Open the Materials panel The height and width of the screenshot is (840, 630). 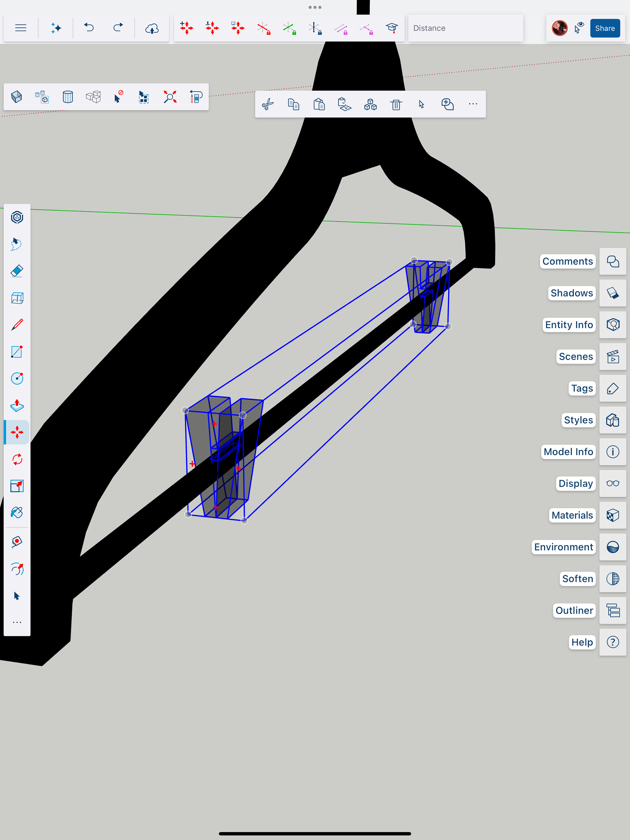[x=613, y=515]
